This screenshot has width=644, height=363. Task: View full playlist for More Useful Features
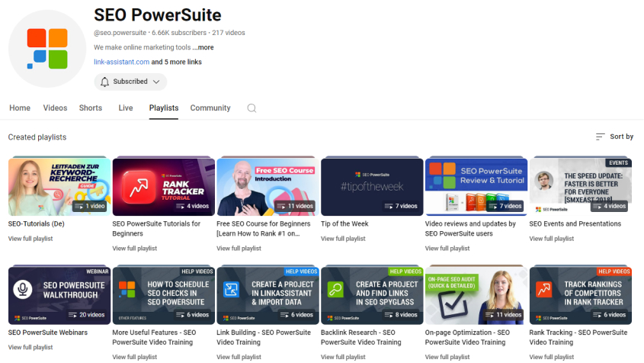pos(135,357)
